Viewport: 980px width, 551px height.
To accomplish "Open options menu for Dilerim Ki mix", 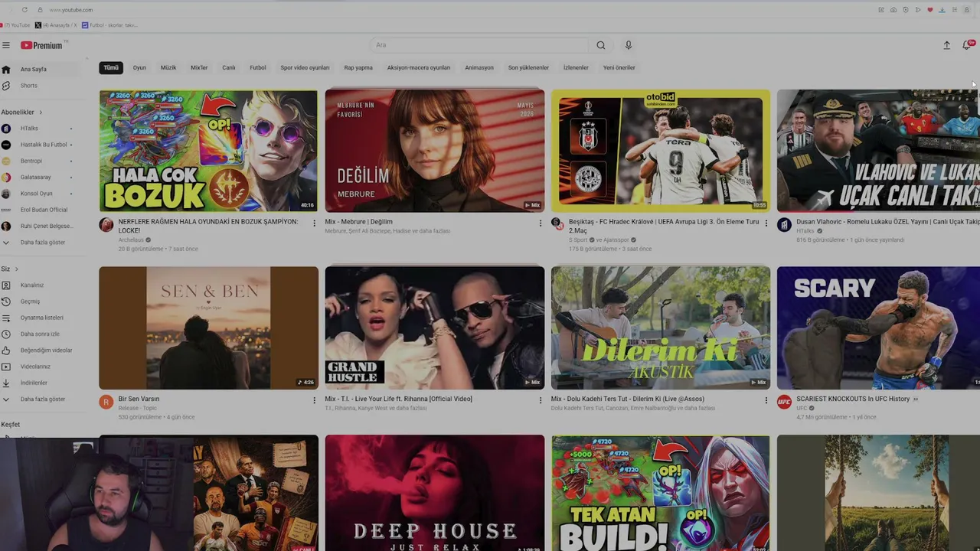I will coord(766,400).
